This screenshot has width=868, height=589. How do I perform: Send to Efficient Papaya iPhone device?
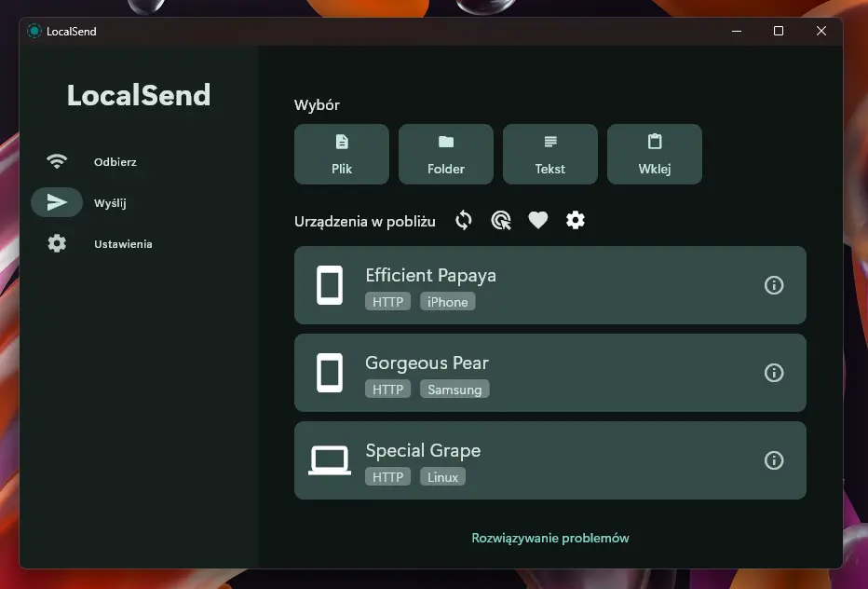click(549, 285)
